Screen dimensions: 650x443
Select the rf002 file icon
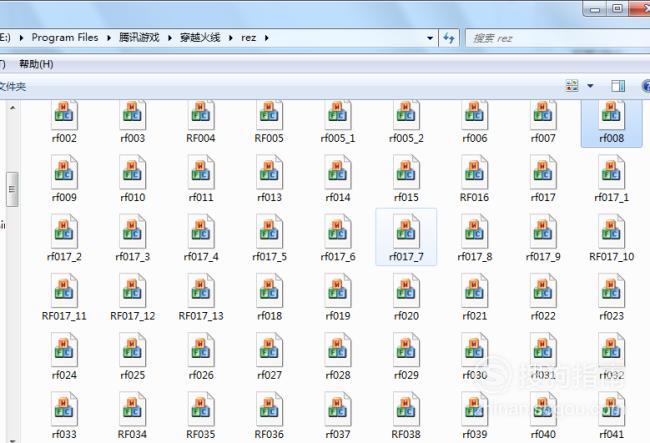(x=64, y=115)
